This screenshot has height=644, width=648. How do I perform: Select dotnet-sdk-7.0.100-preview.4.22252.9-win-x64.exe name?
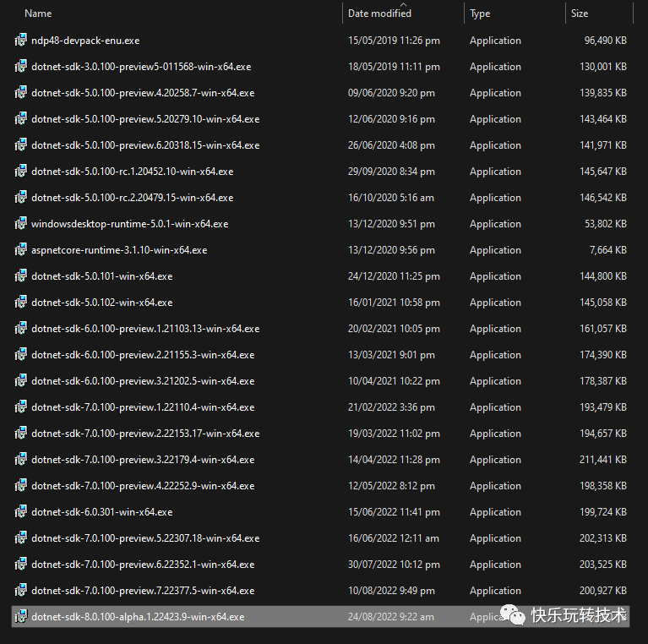click(x=143, y=486)
